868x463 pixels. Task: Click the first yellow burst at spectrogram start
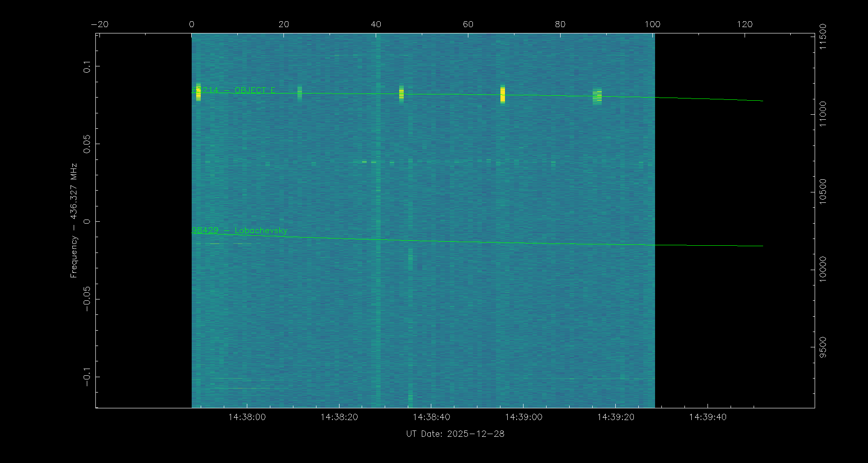198,92
